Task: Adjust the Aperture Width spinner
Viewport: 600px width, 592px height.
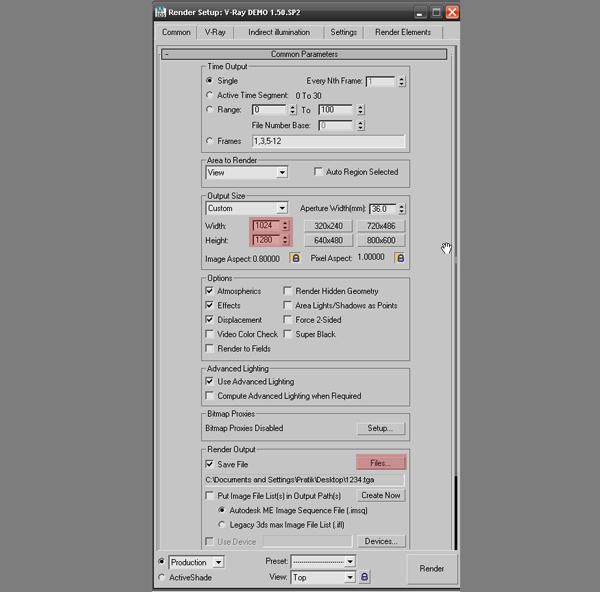Action: pyautogui.click(x=401, y=209)
